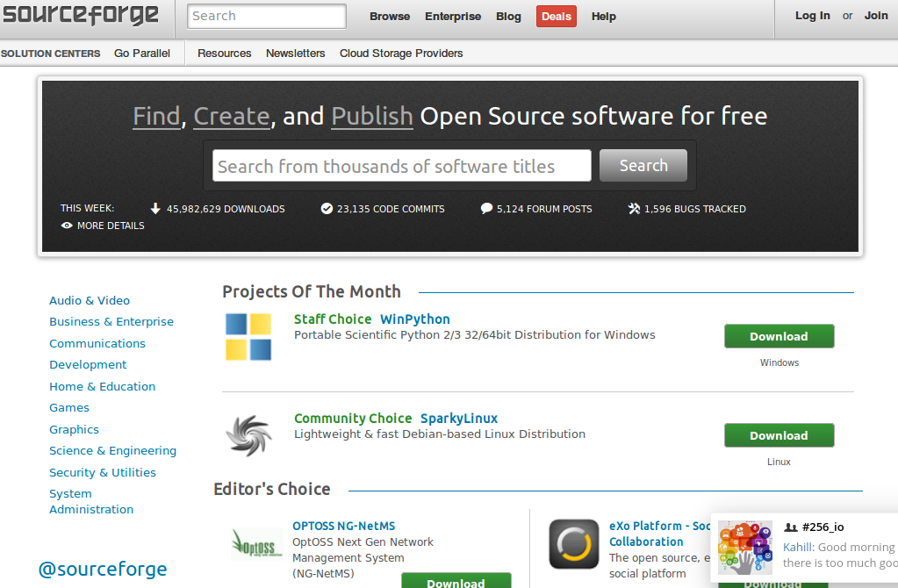Viewport: 898px width, 588px height.
Task: Click the SourceForge logo
Action: point(80,14)
